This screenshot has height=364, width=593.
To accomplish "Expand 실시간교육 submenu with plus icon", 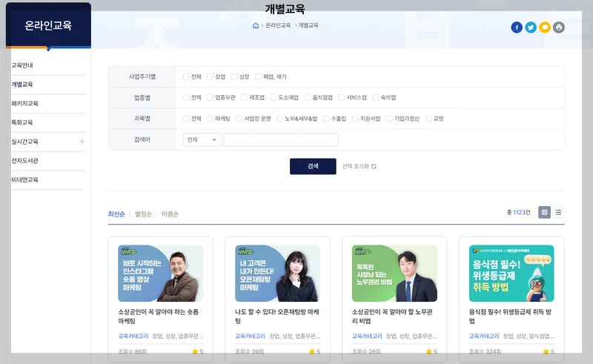I will click(x=82, y=142).
